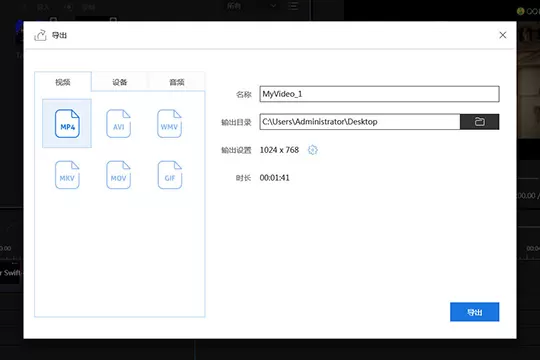Select the MKV format icon
Viewport: 540px width, 360px height.
(x=67, y=175)
